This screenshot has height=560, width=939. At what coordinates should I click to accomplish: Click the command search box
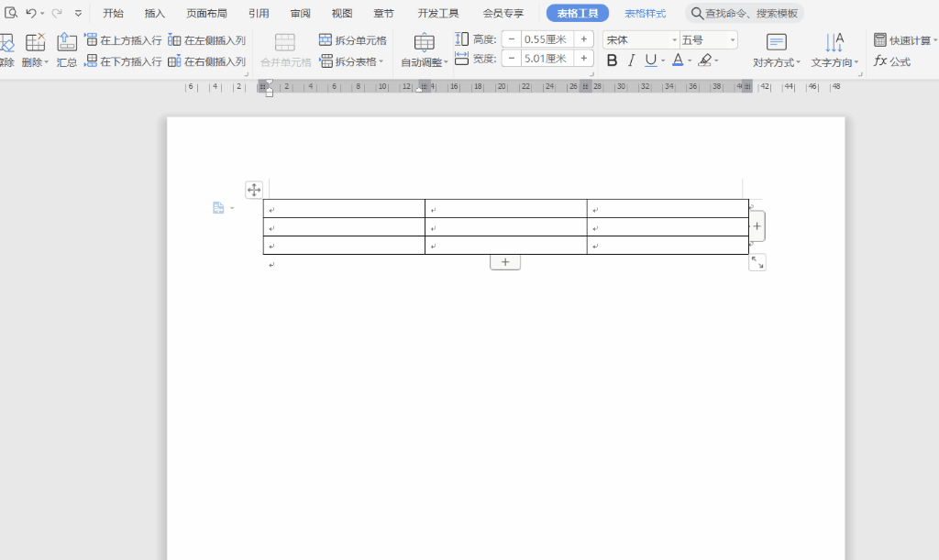coord(745,13)
